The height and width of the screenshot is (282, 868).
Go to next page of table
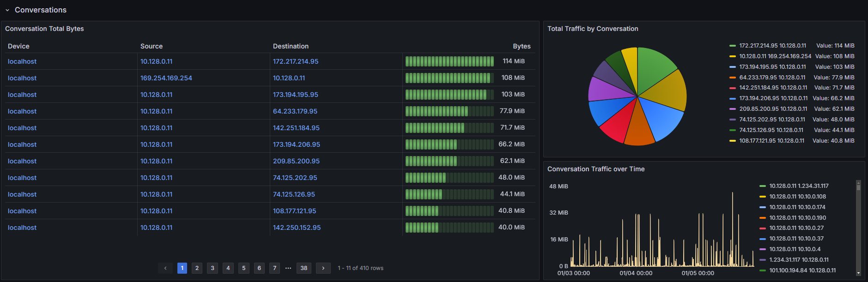323,268
